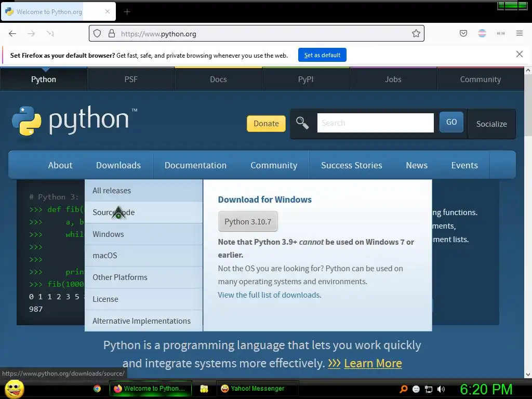Click the network tray icon
The width and height of the screenshot is (532, 399).
click(429, 389)
